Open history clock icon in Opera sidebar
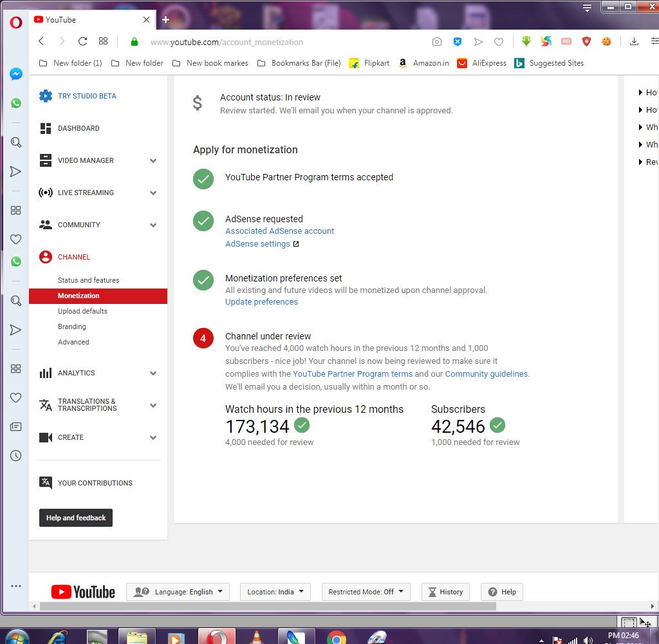The height and width of the screenshot is (644, 659). pos(16,455)
